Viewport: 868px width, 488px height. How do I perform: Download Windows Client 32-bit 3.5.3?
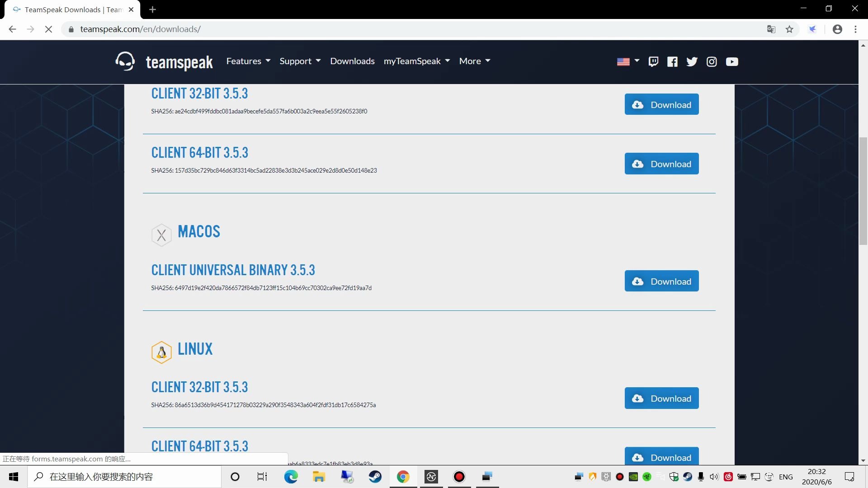point(661,104)
